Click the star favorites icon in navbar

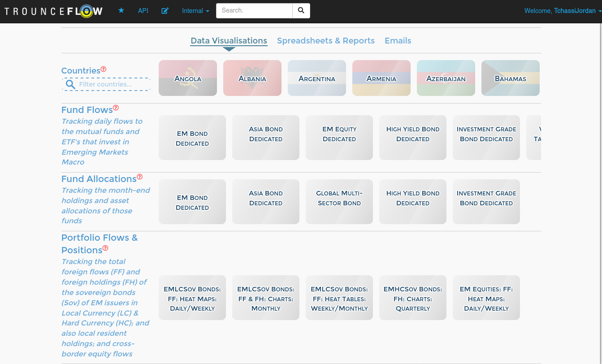121,10
